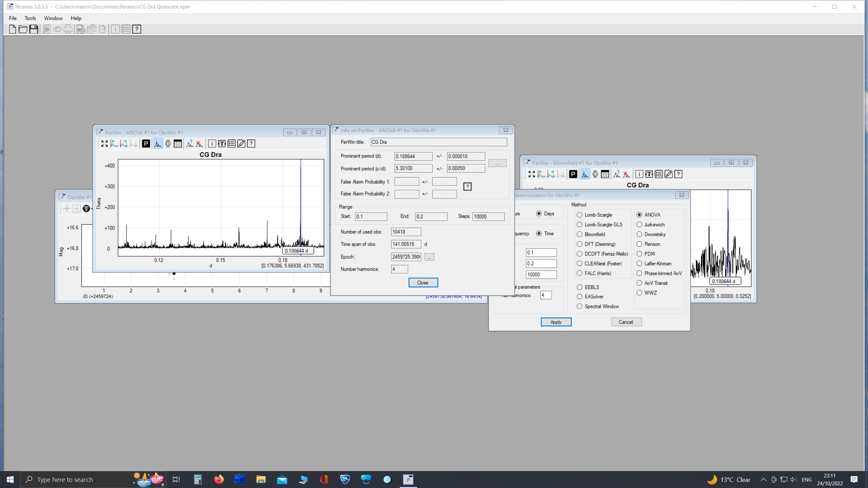Image resolution: width=868 pixels, height=488 pixels.
Task: Choose the WWZ method
Action: click(639, 293)
